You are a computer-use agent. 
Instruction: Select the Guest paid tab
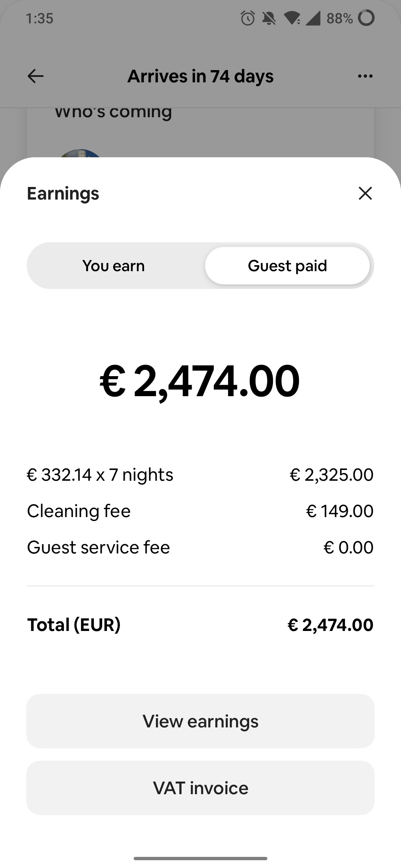click(x=287, y=266)
